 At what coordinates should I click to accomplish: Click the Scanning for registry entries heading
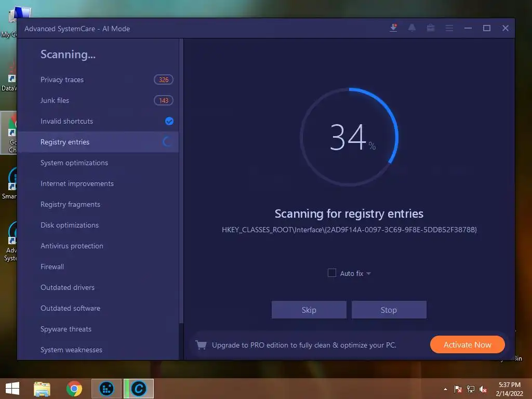[349, 214]
